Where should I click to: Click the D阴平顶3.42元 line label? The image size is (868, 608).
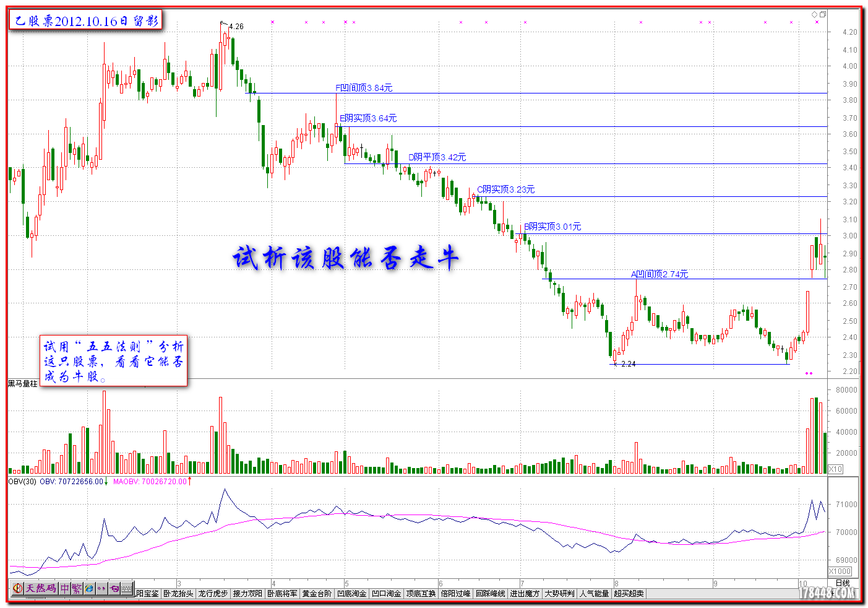point(437,157)
